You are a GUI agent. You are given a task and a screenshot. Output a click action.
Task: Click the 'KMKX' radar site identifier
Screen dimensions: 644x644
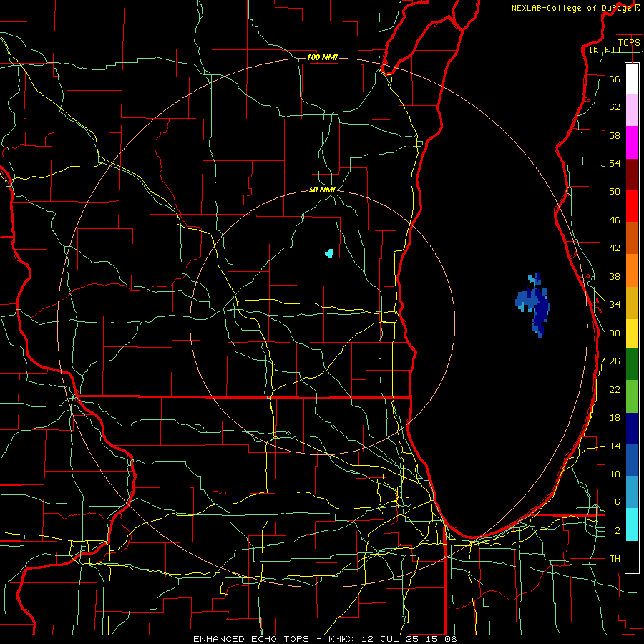[343, 639]
